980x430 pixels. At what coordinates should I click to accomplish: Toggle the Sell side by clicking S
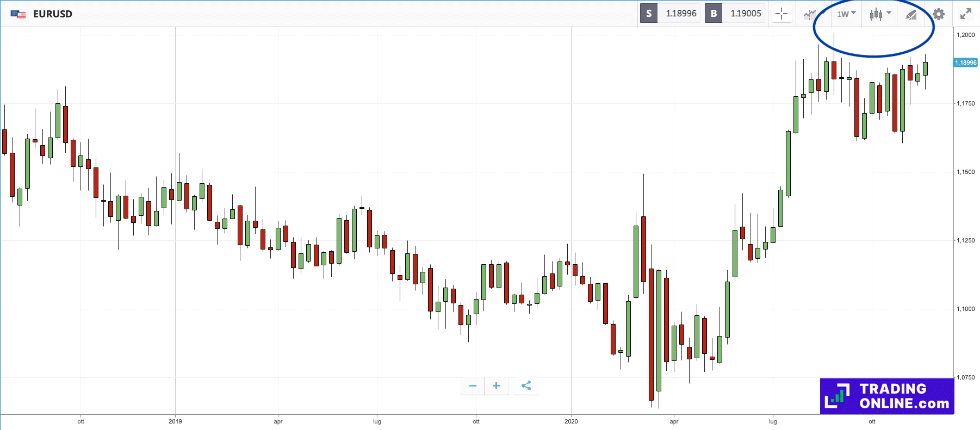click(x=648, y=14)
